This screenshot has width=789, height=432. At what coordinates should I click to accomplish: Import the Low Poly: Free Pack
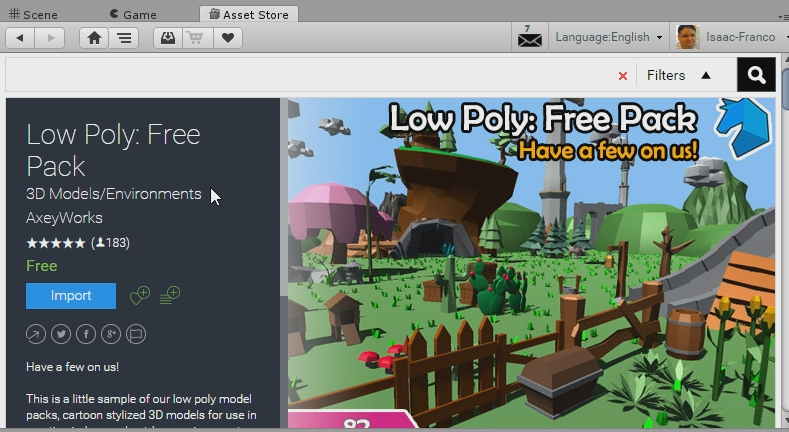tap(71, 296)
